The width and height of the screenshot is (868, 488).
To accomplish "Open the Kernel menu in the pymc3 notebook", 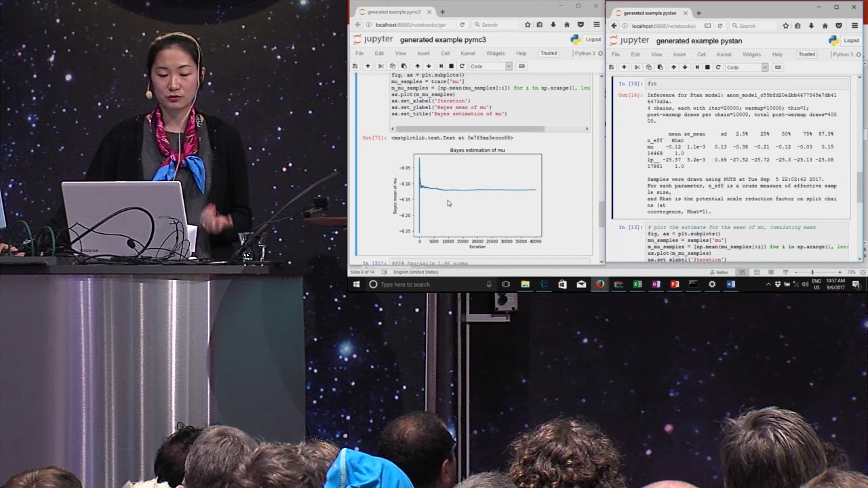I will [468, 54].
